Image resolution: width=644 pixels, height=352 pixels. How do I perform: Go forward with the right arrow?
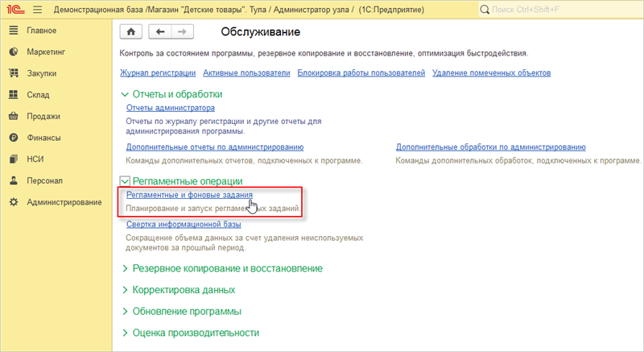[183, 31]
